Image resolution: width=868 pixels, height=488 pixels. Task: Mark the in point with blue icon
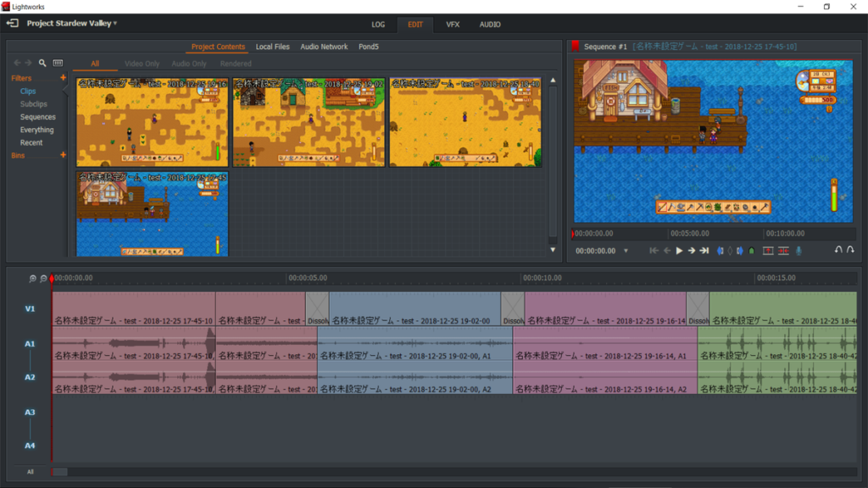tap(721, 251)
